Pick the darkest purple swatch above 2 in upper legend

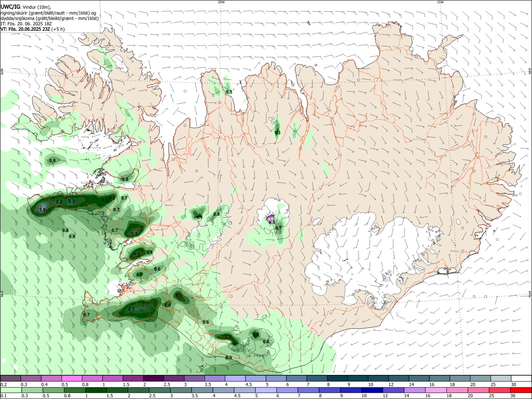click(x=153, y=379)
